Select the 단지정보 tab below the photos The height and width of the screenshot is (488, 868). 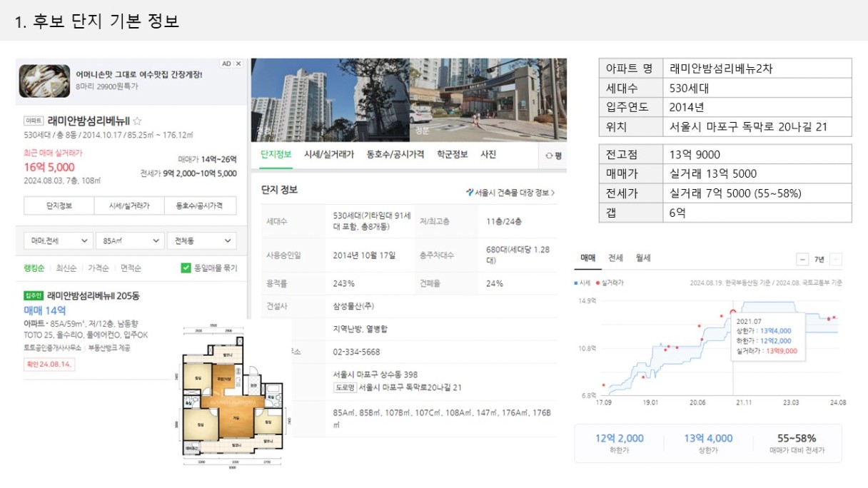tap(276, 155)
